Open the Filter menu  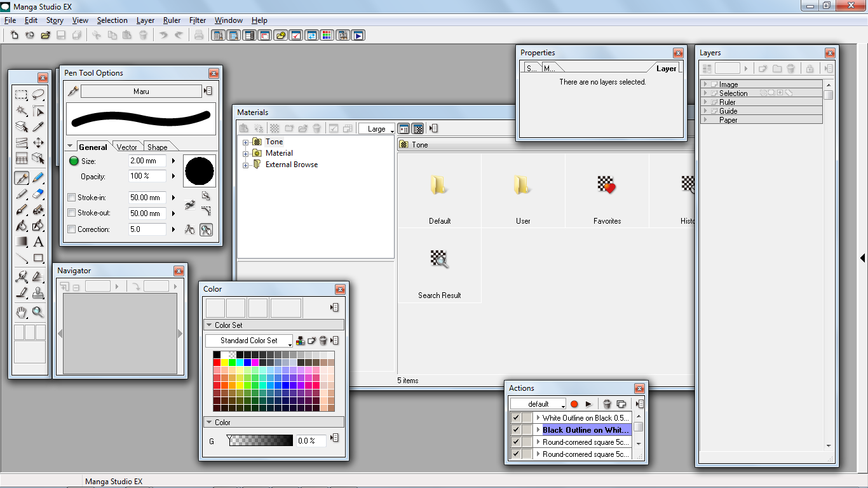point(198,20)
